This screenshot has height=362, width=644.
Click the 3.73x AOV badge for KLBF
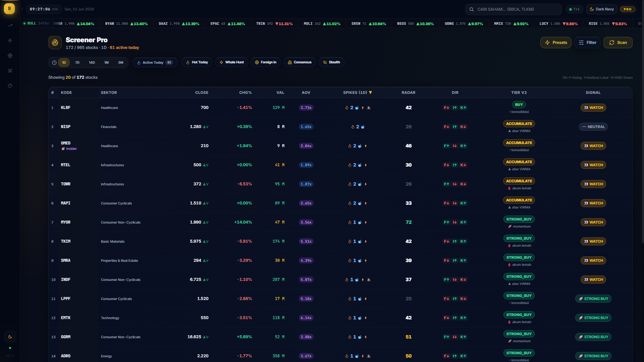pyautogui.click(x=306, y=108)
